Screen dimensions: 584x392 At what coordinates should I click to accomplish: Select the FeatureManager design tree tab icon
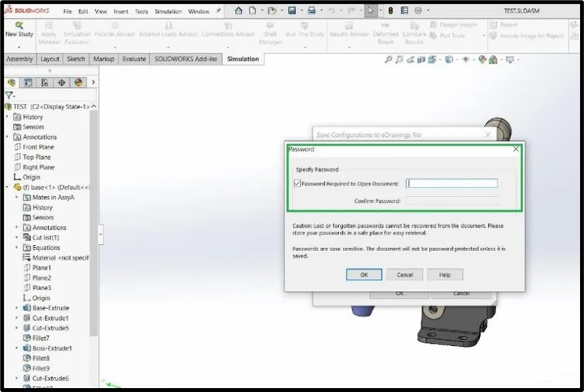point(11,82)
